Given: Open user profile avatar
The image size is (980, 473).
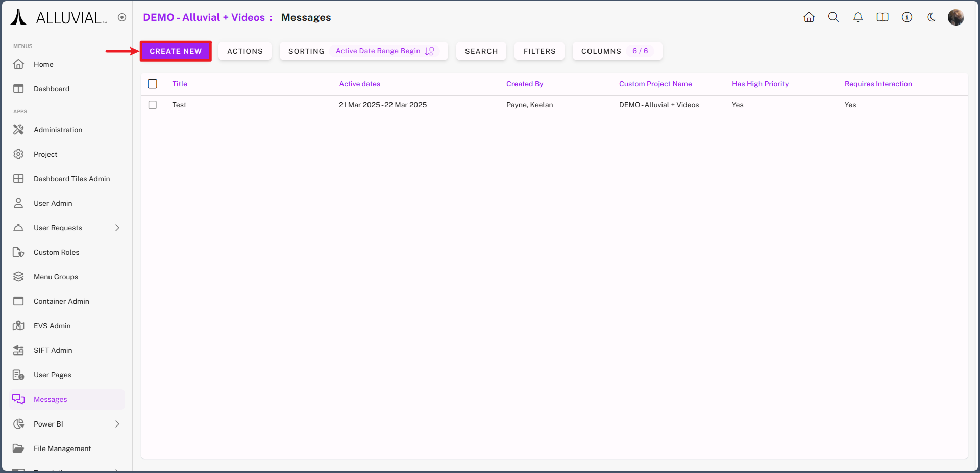Looking at the screenshot, I should coord(955,17).
